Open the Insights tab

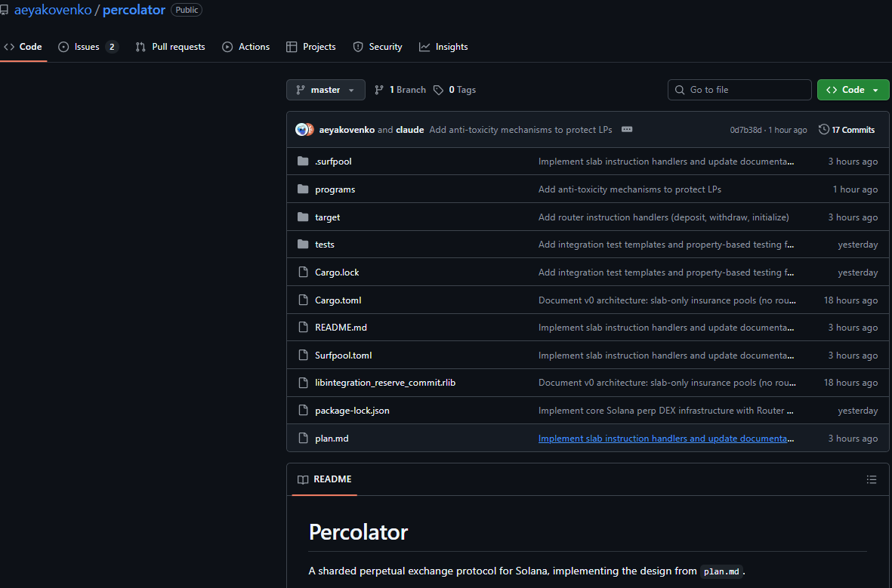click(451, 46)
